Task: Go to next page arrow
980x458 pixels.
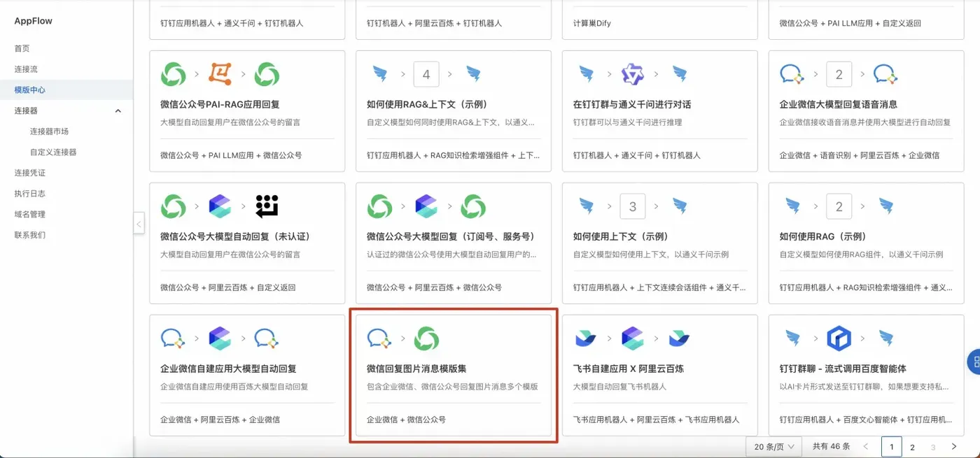Action: click(953, 446)
